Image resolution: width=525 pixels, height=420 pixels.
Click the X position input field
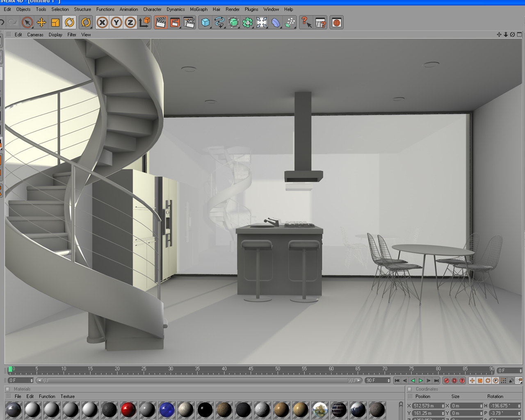428,406
